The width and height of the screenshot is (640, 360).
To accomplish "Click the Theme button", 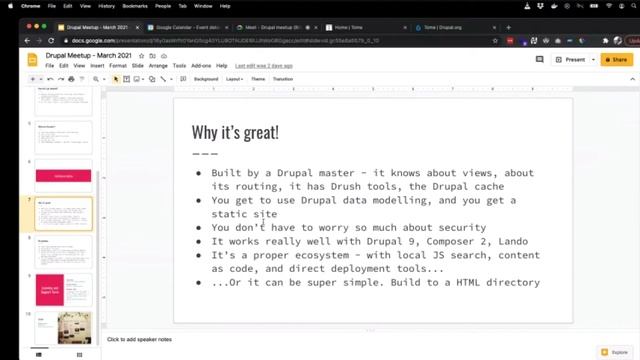I will tap(258, 79).
